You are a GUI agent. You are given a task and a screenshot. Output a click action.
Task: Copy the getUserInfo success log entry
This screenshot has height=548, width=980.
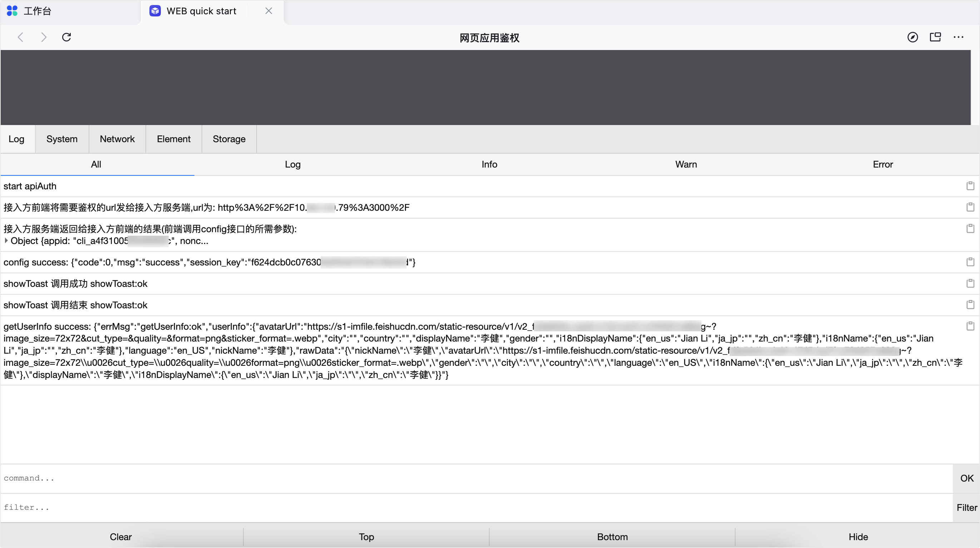click(970, 326)
